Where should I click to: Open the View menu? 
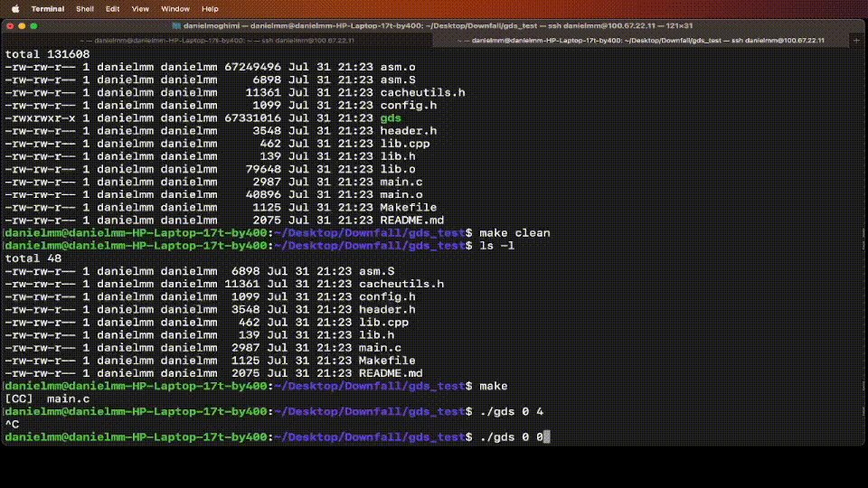[140, 9]
